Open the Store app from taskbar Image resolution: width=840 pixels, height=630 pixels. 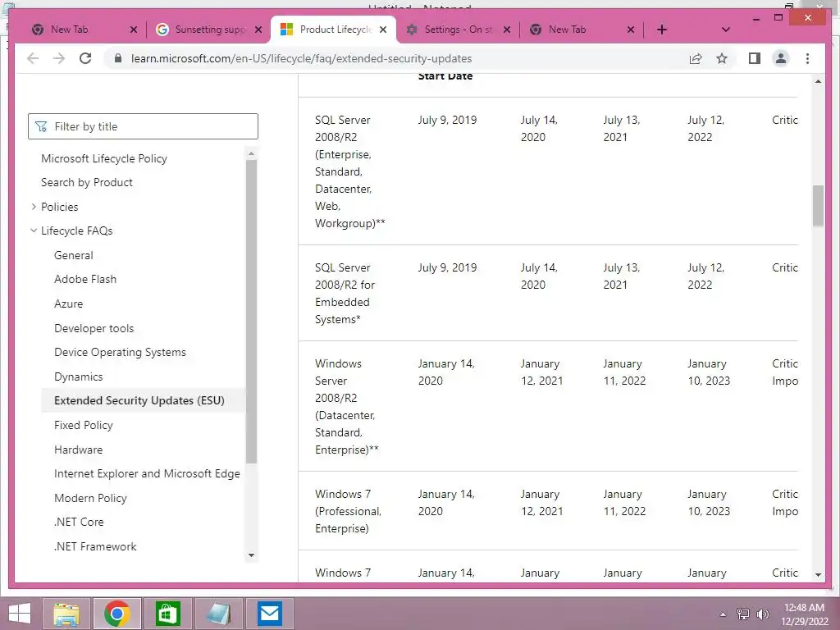(x=167, y=614)
